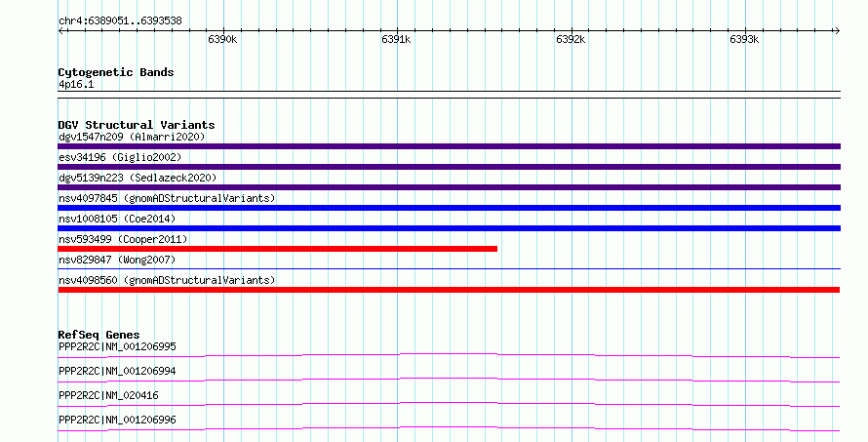Click the blue bar under nsv4097845
The height and width of the screenshot is (442, 868).
pyautogui.click(x=449, y=208)
